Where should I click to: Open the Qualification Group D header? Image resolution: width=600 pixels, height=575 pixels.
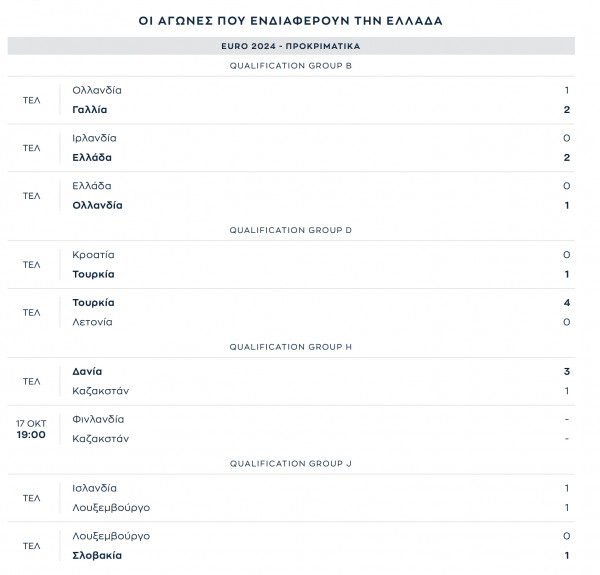pos(291,230)
